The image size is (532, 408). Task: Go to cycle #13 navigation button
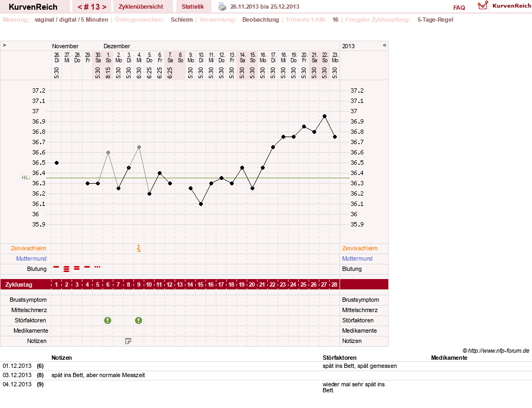pos(92,7)
